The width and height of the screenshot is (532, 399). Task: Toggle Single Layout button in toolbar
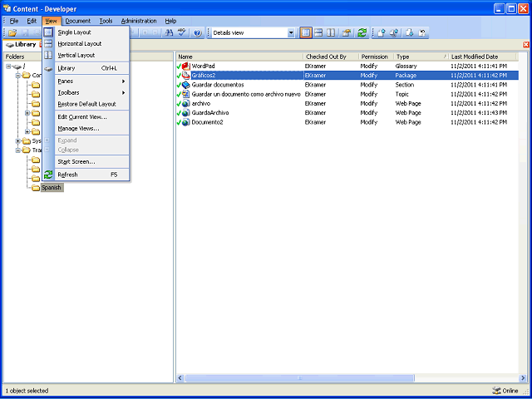[x=306, y=33]
